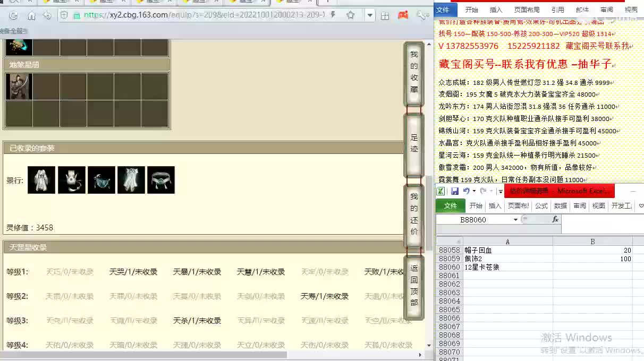644x361 pixels.
Task: Click the necklace icon in 景行 set
Action: tap(71, 180)
